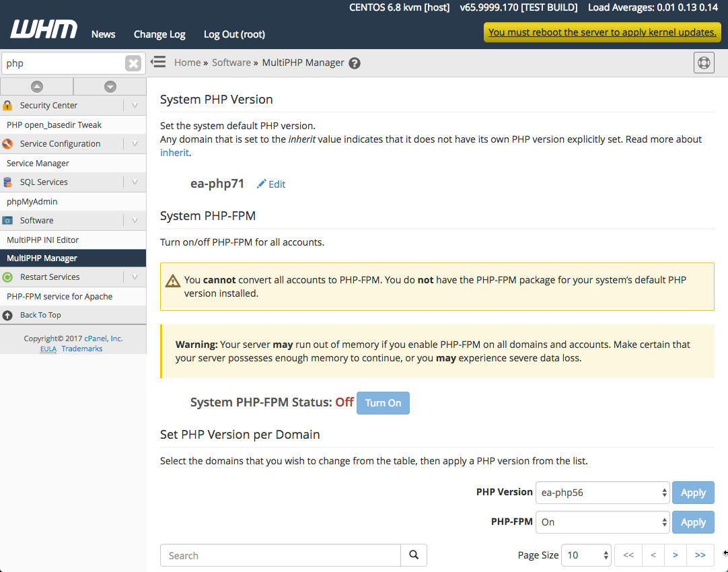Viewport: 728px width, 572px height.
Task: Click the WHM logo
Action: pyautogui.click(x=44, y=30)
